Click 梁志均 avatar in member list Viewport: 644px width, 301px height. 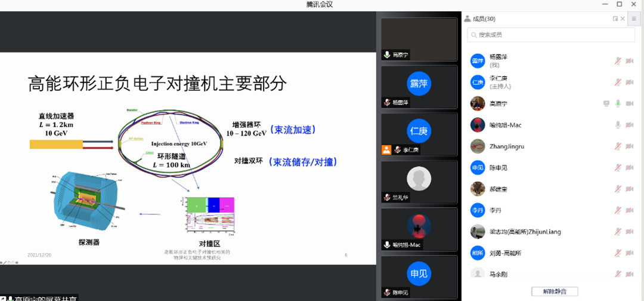point(476,231)
